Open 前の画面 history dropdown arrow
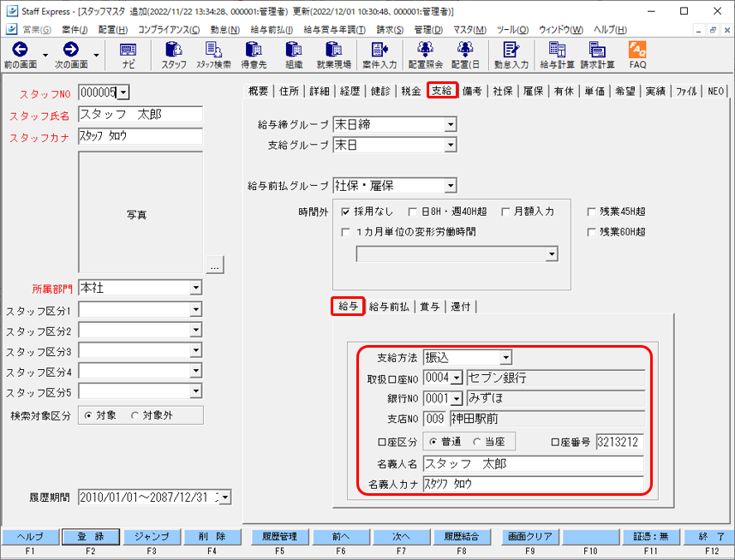Viewport: 735px width, 560px height. tap(45, 56)
